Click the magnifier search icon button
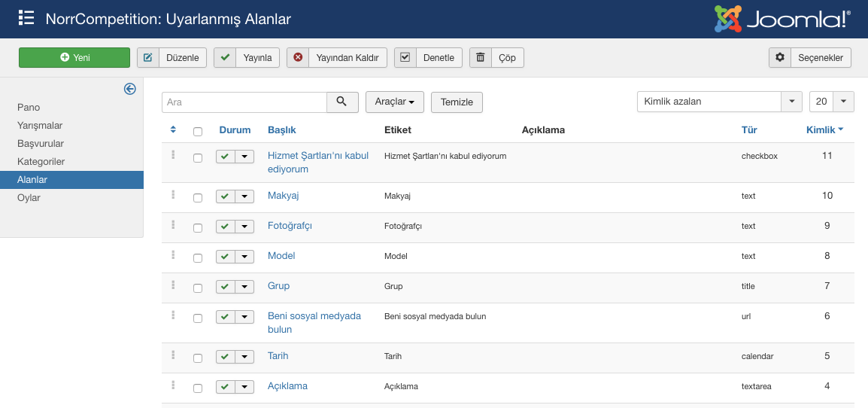Screen dimensions: 868x408 click(341, 102)
